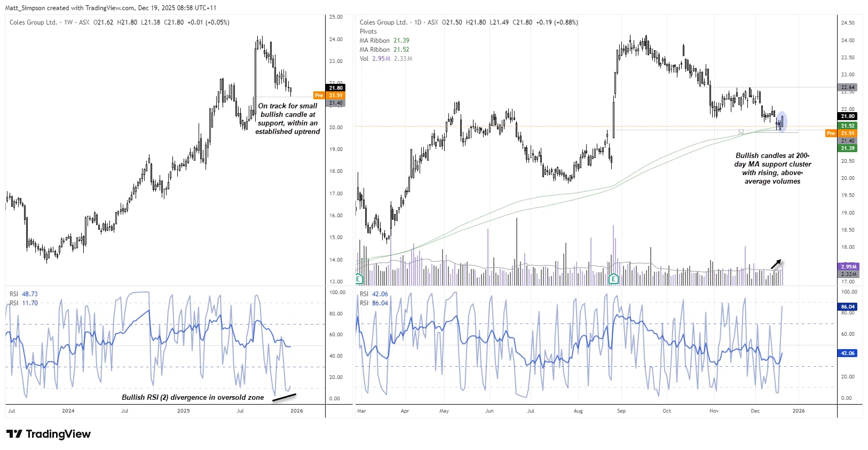
Task: Click the Nov label on daily time axis
Action: coord(714,410)
